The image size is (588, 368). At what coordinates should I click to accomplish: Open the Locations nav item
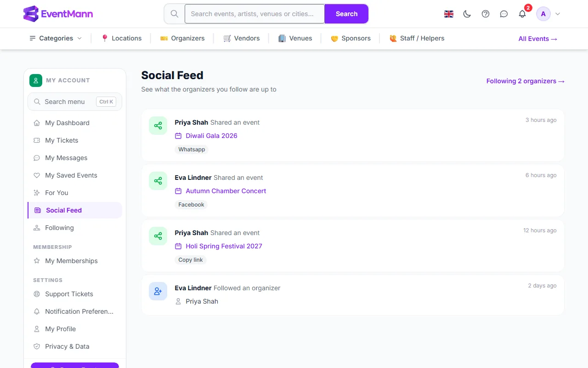click(x=121, y=38)
